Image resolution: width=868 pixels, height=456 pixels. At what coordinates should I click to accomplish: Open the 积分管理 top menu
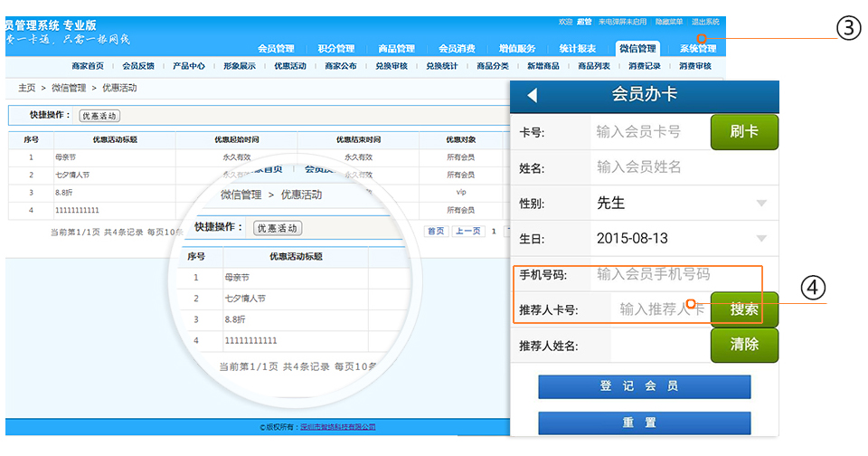pos(336,48)
